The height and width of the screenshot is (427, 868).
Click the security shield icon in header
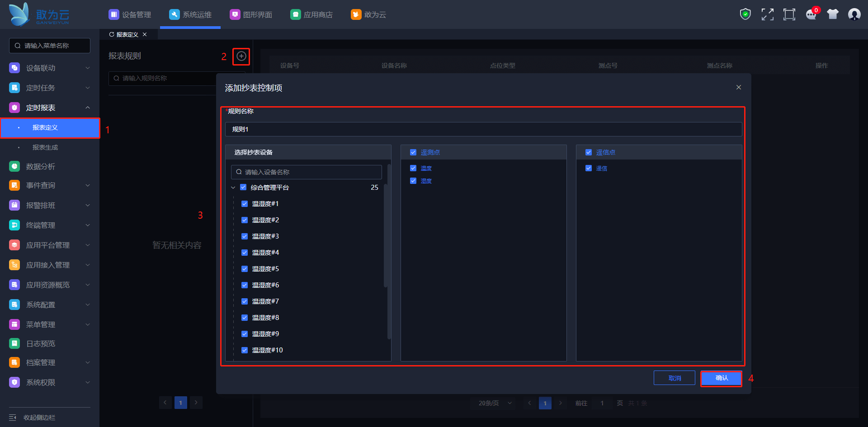click(x=745, y=14)
